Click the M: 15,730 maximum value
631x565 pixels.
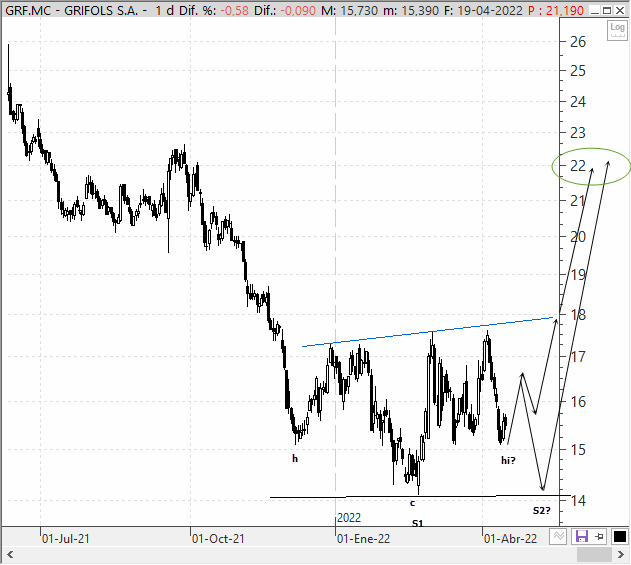(x=349, y=10)
